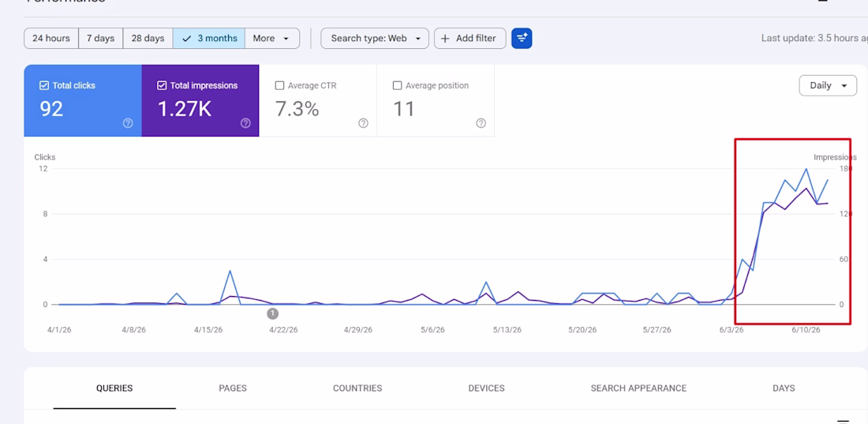Click the 6/10/26 axis date label
Viewport: 868px width, 424px height.
(x=806, y=330)
